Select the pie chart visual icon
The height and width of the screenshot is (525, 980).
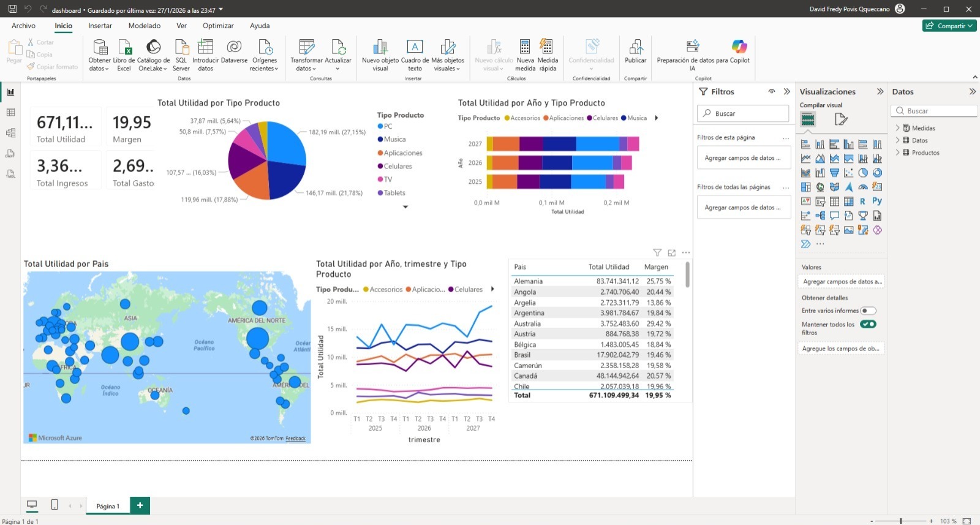click(863, 173)
